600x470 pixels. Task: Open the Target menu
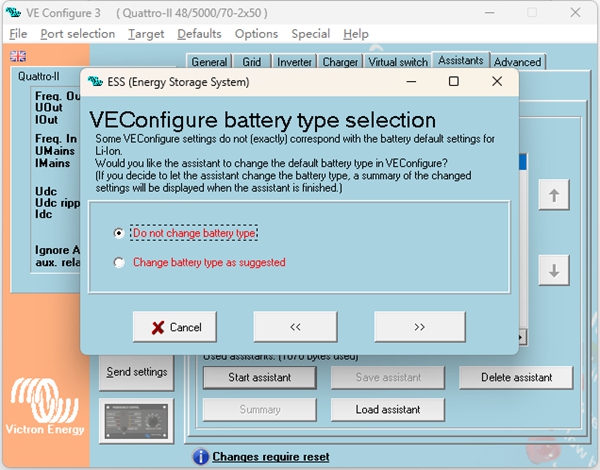(x=146, y=34)
